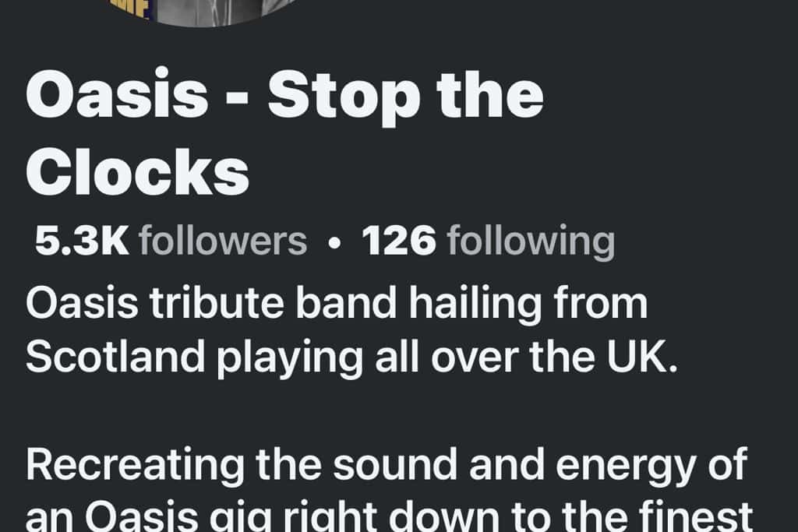Click the bio line Scotland playing all over the UK.

(352, 358)
